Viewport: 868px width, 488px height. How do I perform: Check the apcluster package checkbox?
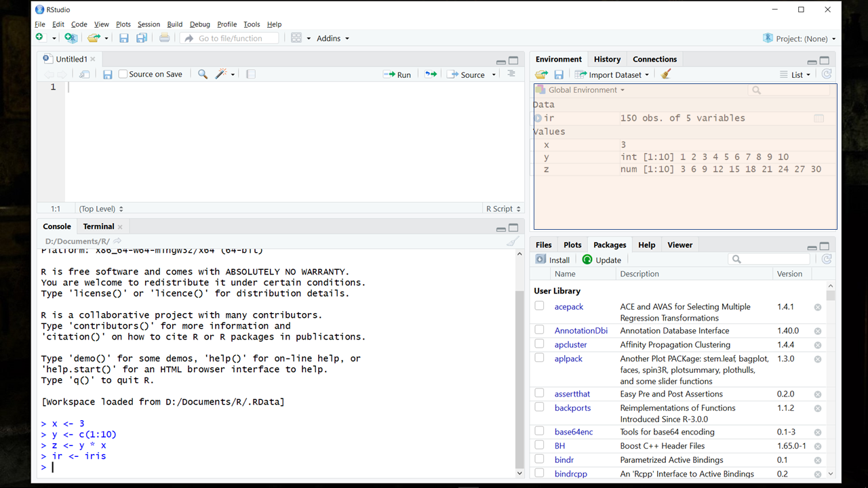tap(539, 344)
